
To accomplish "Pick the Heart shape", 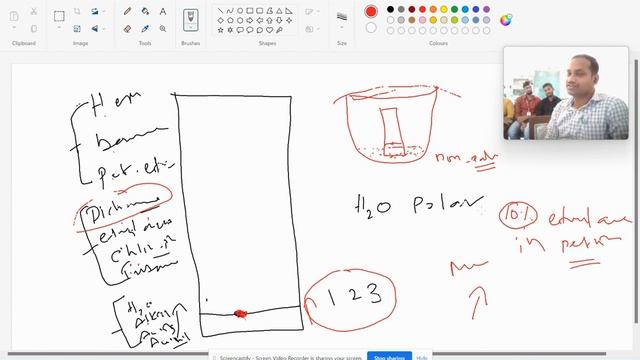I will [x=269, y=30].
